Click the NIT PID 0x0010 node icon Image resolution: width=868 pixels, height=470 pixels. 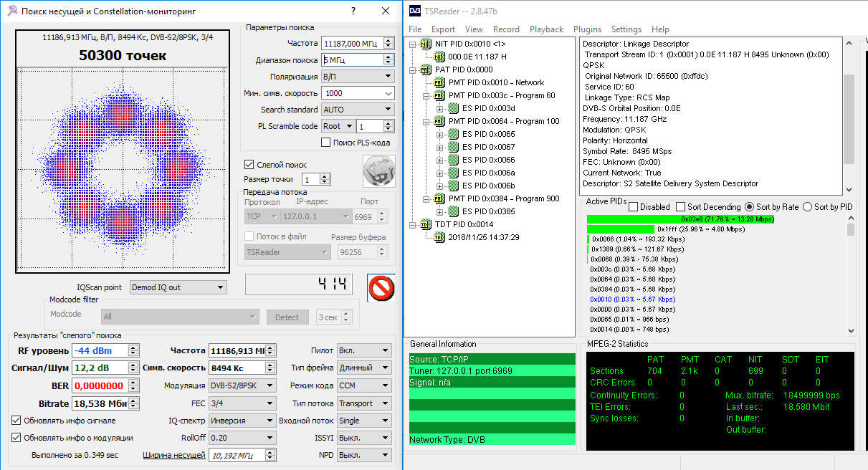[426, 44]
